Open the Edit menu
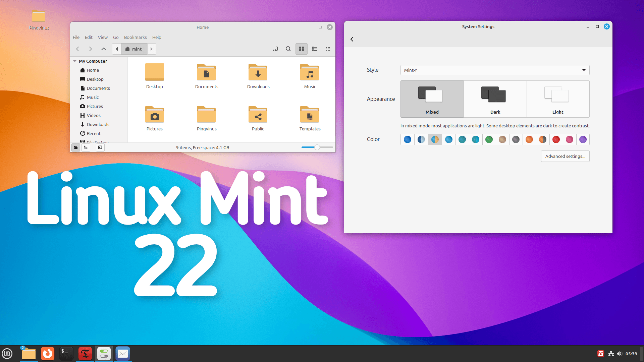 89,37
